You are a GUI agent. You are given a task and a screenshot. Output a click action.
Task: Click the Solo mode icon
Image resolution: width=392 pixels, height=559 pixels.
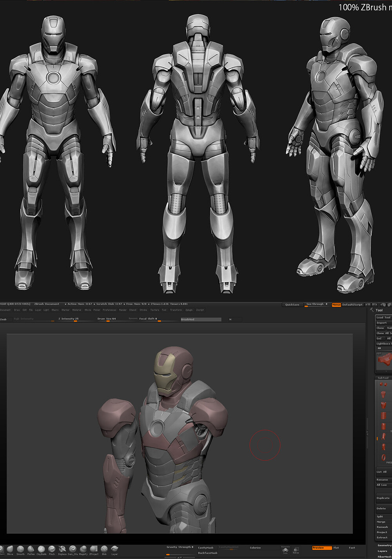(285, 550)
